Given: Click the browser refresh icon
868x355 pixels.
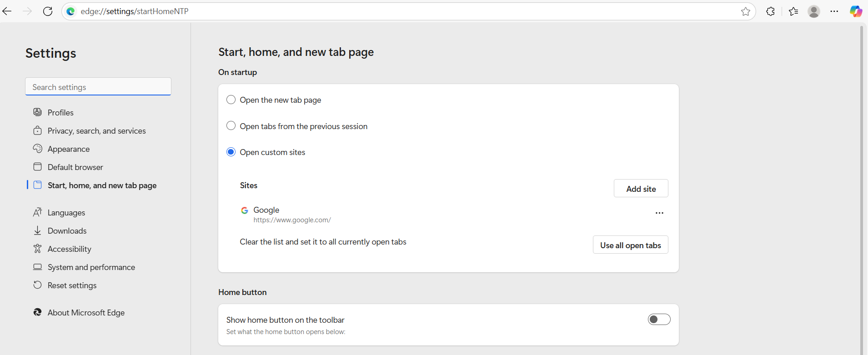Looking at the screenshot, I should 48,11.
